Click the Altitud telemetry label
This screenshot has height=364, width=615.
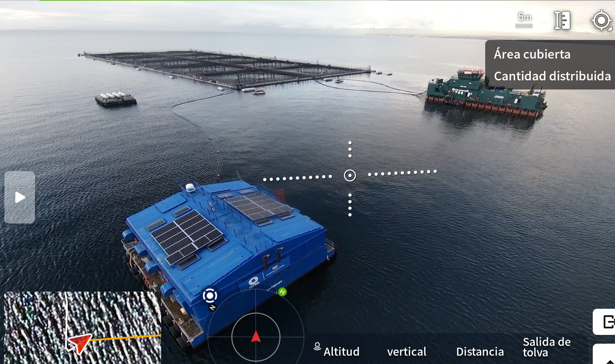[341, 351]
